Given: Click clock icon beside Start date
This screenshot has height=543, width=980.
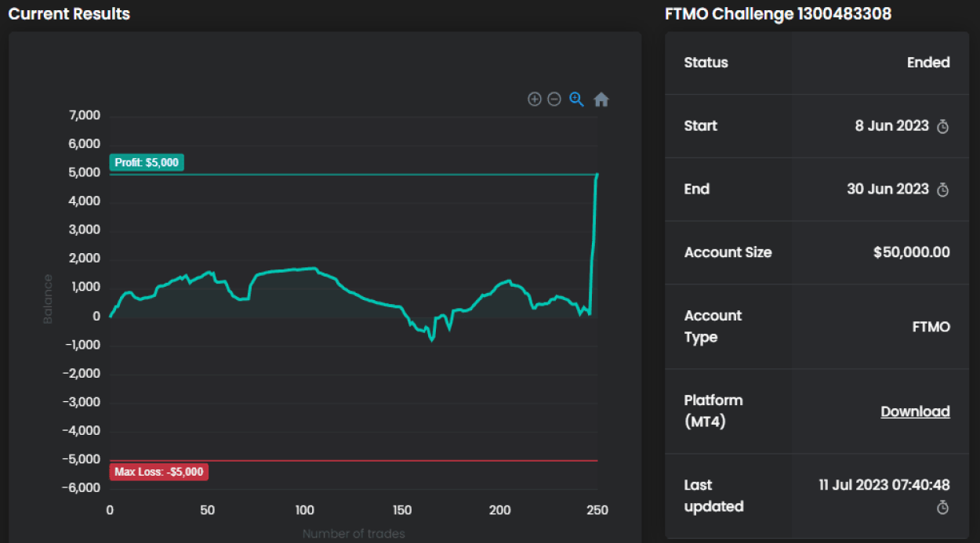Looking at the screenshot, I should (x=943, y=127).
